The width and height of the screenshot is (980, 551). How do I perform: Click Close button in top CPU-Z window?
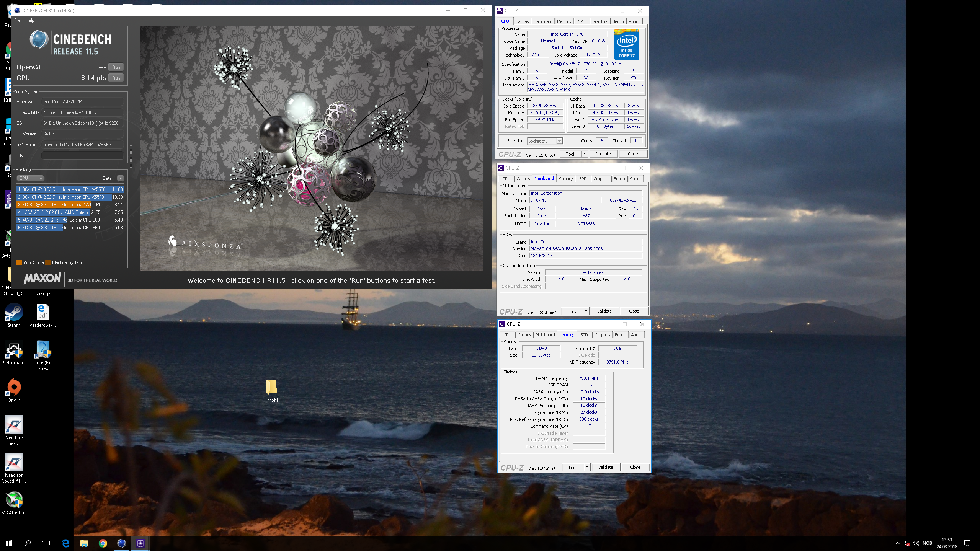point(633,154)
